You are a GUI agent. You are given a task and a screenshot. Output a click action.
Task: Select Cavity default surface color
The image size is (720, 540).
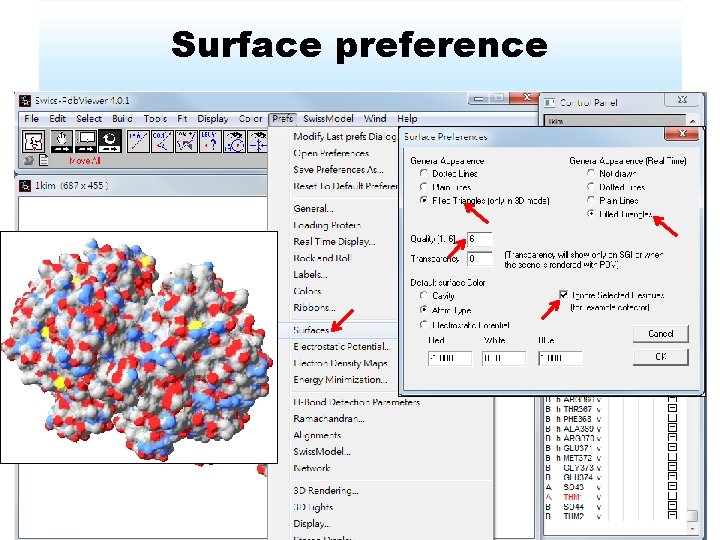point(423,296)
